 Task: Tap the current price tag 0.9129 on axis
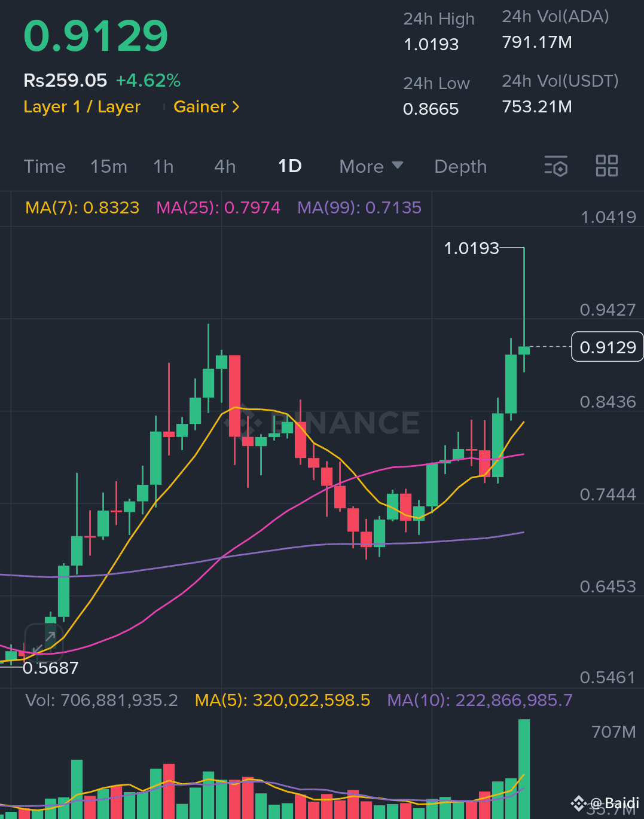point(608,347)
